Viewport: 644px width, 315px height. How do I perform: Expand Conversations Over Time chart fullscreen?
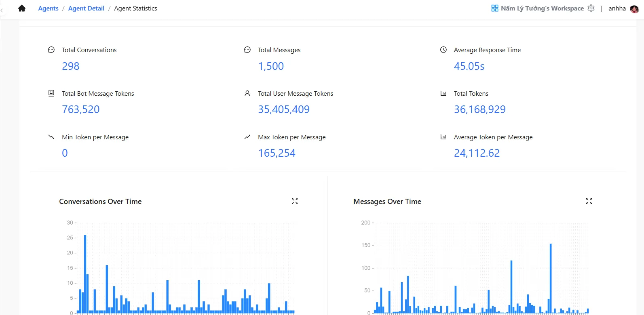(x=295, y=201)
